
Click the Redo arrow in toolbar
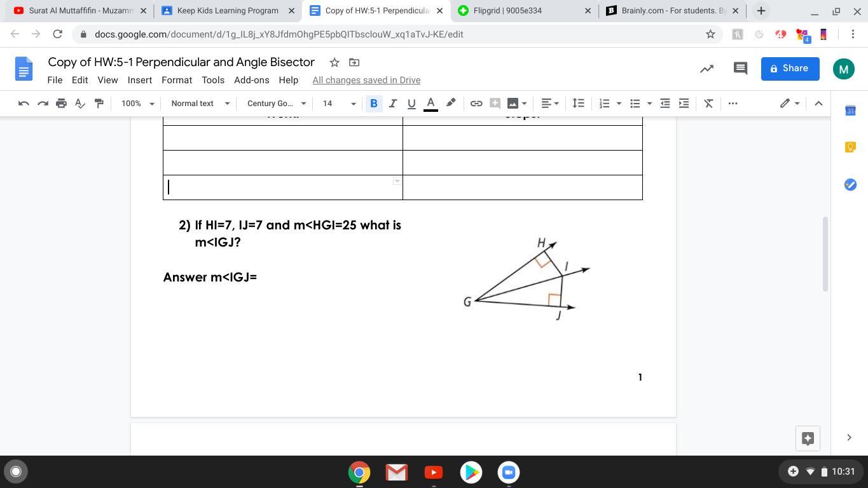[43, 104]
